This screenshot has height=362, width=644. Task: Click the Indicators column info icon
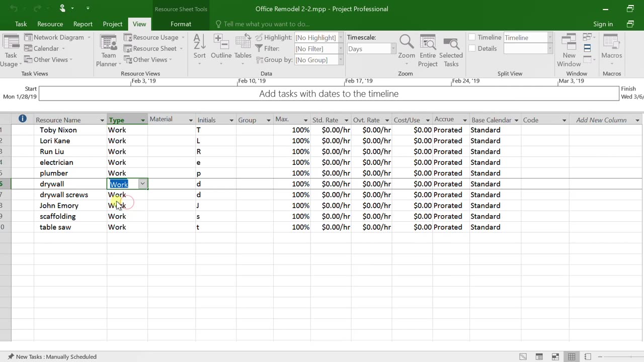22,119
